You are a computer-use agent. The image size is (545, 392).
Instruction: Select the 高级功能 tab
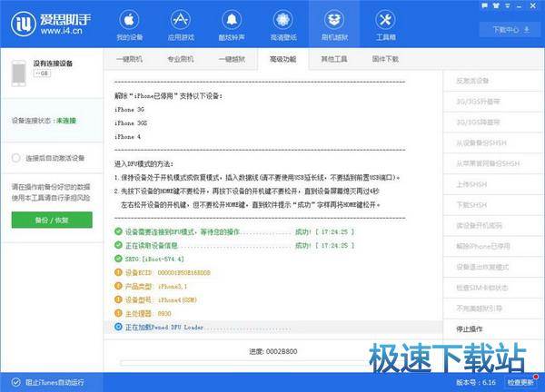(282, 59)
